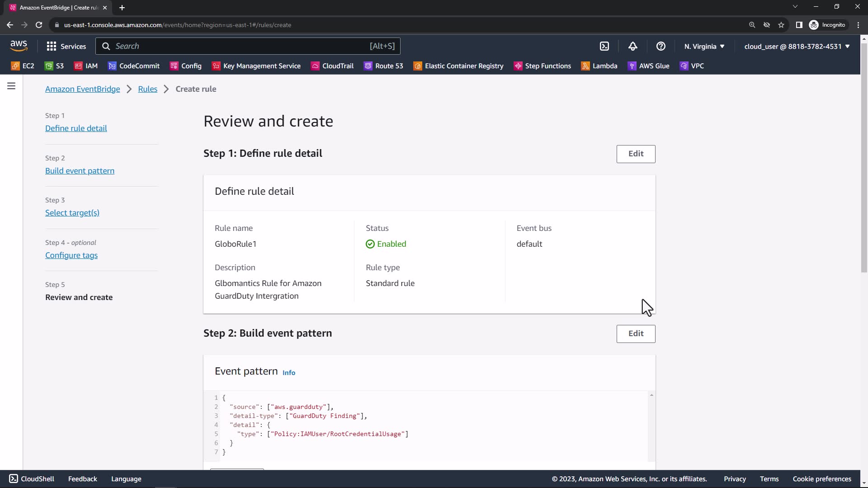Open the CloudShell icon in top navigation
The image size is (868, 488).
click(x=604, y=46)
